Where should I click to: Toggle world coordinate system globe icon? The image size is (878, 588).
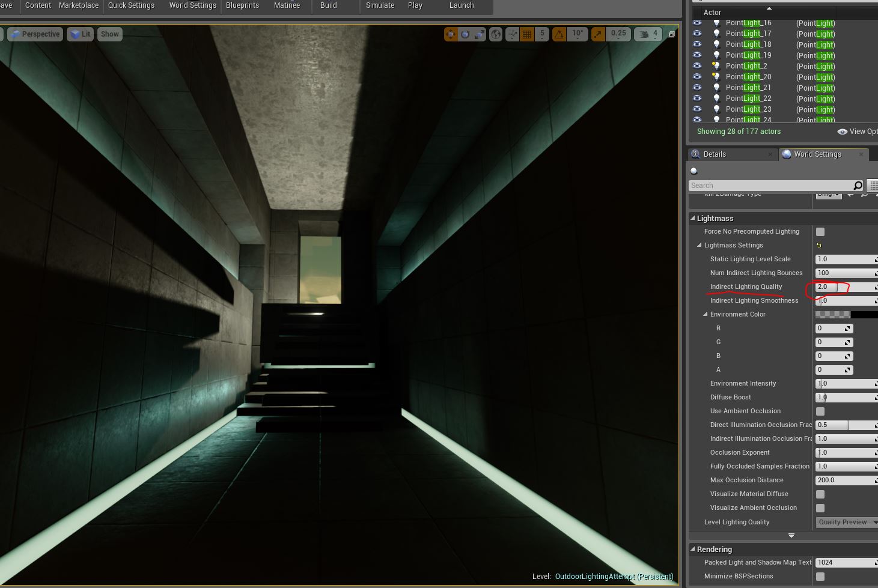tap(496, 34)
